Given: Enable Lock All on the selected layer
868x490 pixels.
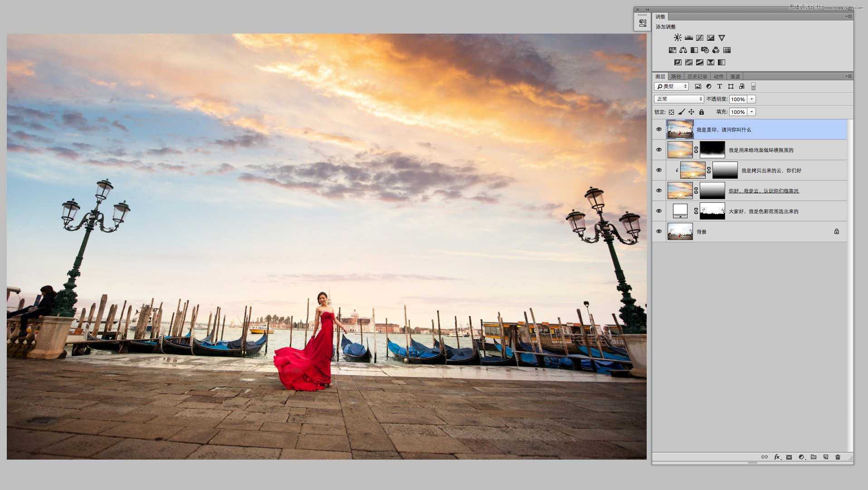Looking at the screenshot, I should [702, 112].
